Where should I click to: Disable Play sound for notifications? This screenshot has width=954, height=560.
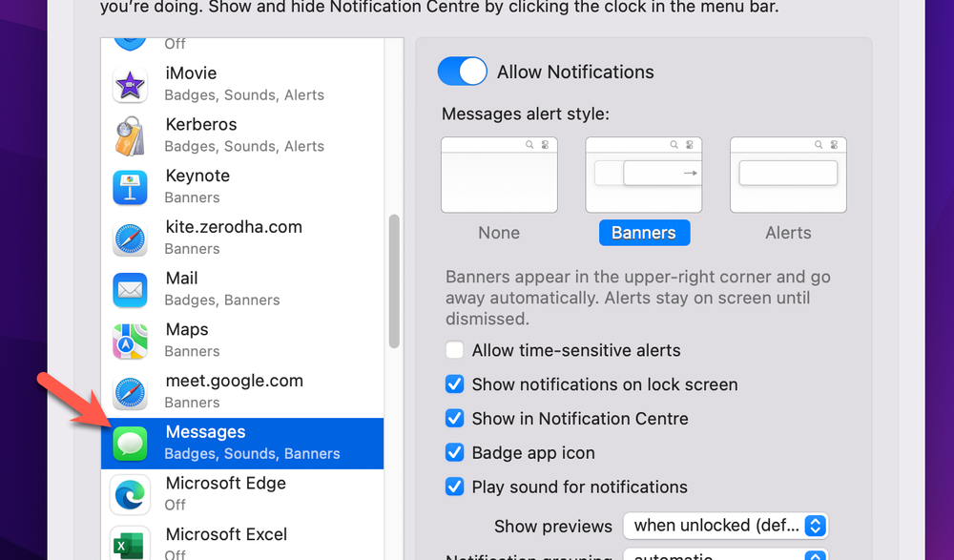[x=455, y=487]
